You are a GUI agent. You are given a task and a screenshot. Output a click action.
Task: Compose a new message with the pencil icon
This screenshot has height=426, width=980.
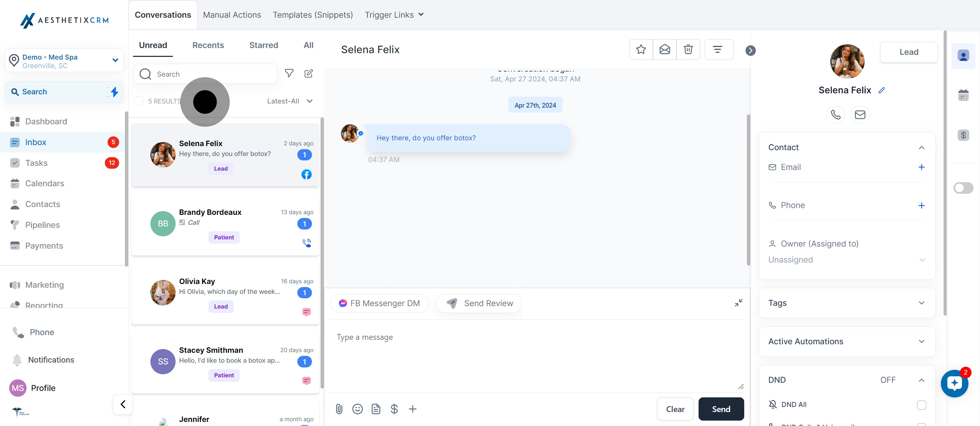pos(309,74)
